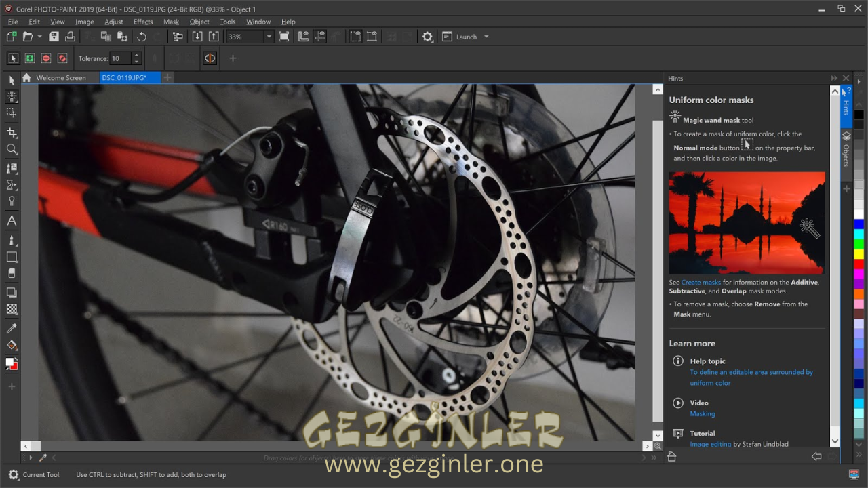
Task: Select the checkerboard Transparency tool
Action: click(12, 309)
